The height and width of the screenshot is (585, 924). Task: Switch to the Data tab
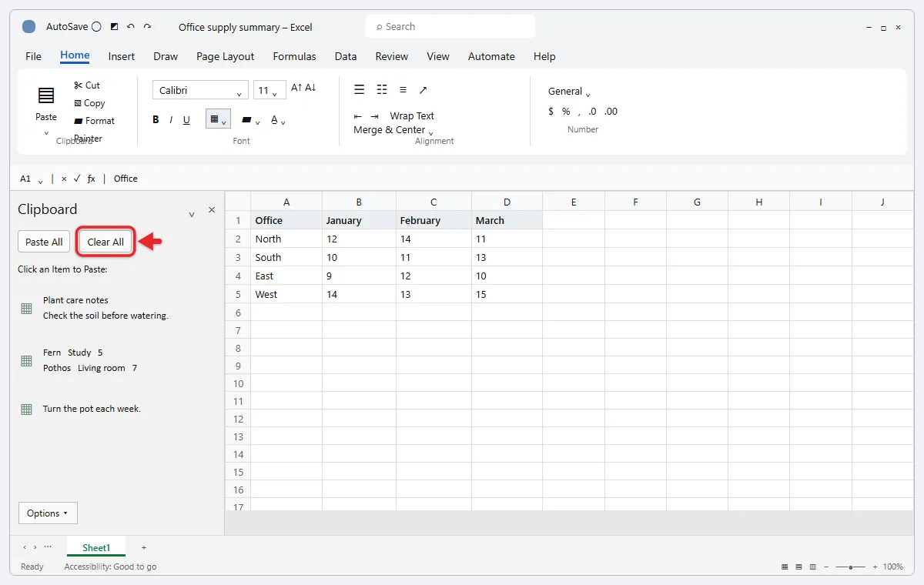click(346, 56)
